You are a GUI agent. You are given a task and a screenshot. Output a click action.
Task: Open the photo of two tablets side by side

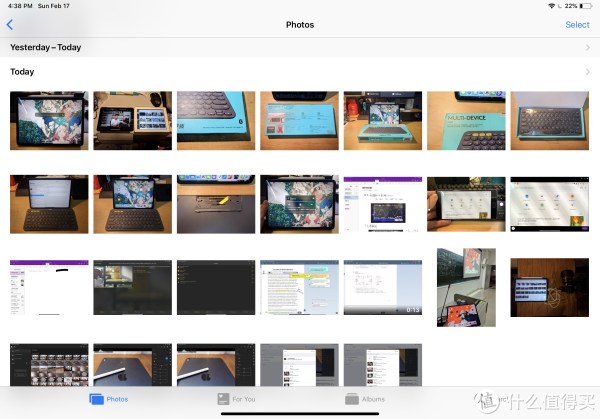[132, 120]
